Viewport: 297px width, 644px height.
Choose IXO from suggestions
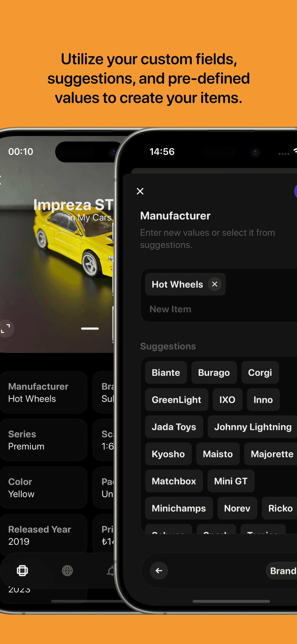pos(227,399)
